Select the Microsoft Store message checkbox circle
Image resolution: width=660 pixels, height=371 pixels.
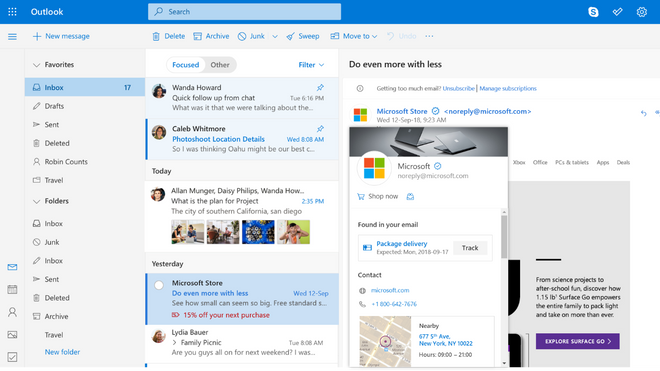[x=159, y=285]
